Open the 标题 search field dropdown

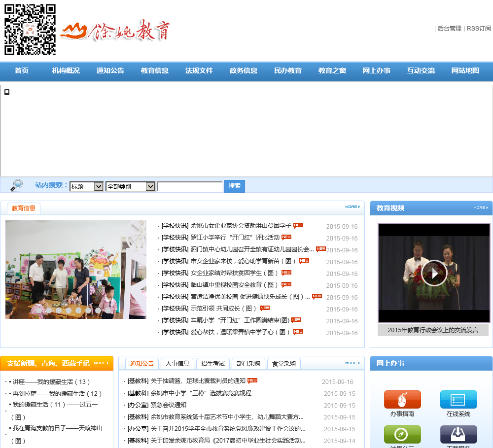[x=86, y=186]
